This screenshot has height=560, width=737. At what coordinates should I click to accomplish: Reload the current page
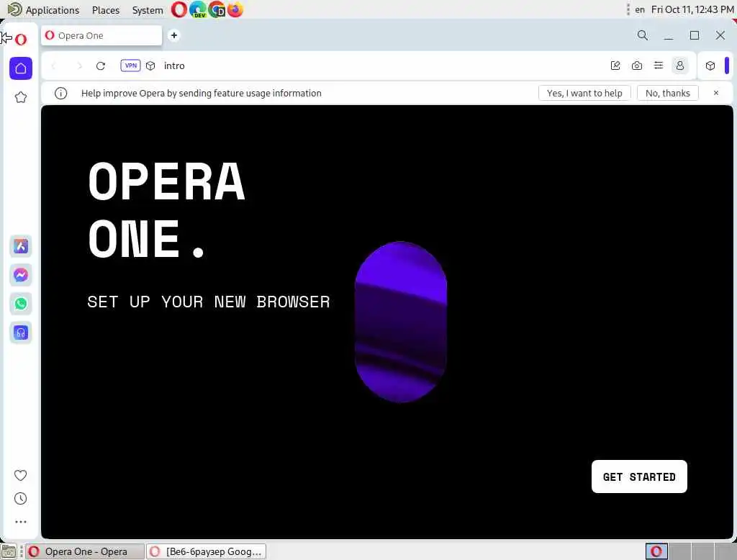(x=101, y=66)
